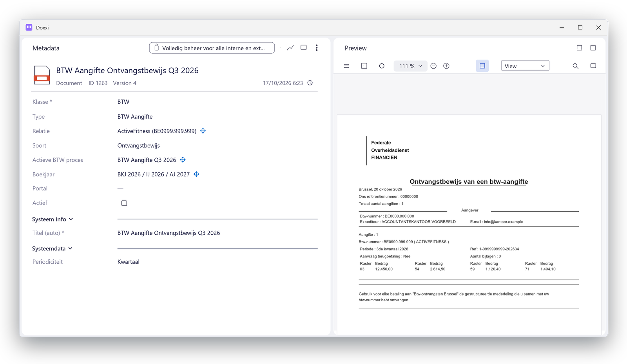Zoom in the preview with plus icon
Viewport: 627px width, 364px height.
(446, 66)
